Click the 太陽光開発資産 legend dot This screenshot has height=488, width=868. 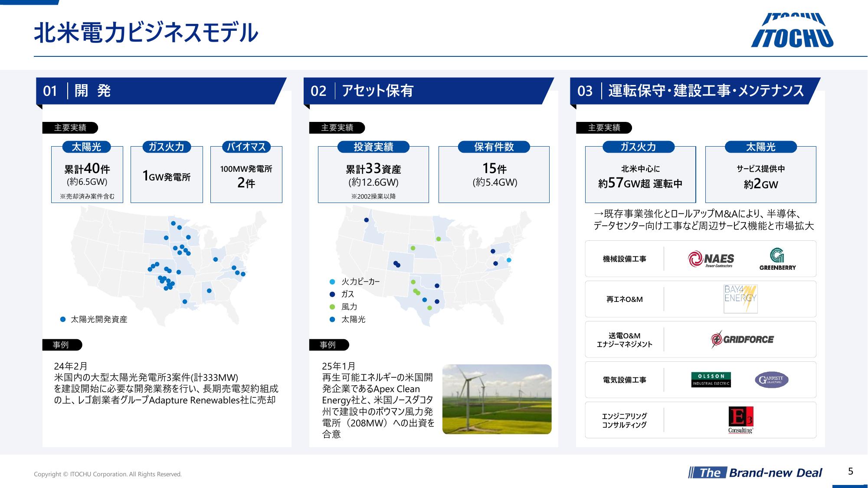pos(62,319)
